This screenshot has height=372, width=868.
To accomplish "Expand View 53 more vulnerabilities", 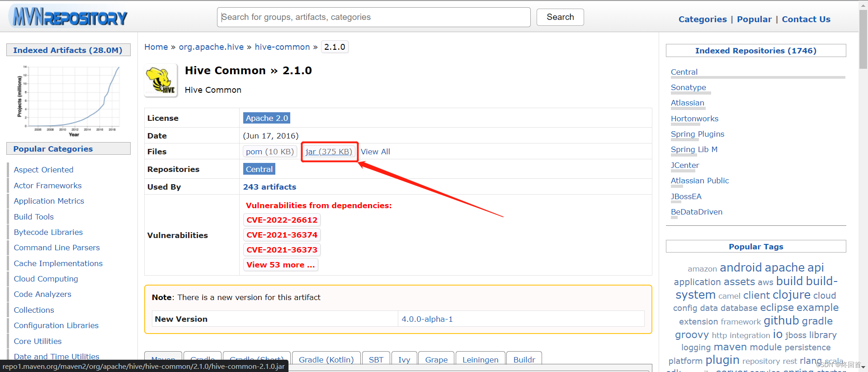I will pos(281,265).
